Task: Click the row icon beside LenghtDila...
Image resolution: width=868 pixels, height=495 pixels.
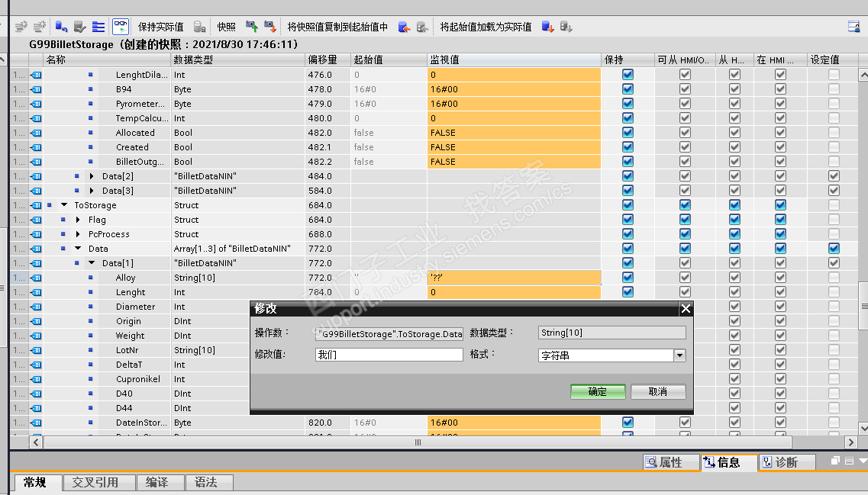Action: tap(36, 75)
